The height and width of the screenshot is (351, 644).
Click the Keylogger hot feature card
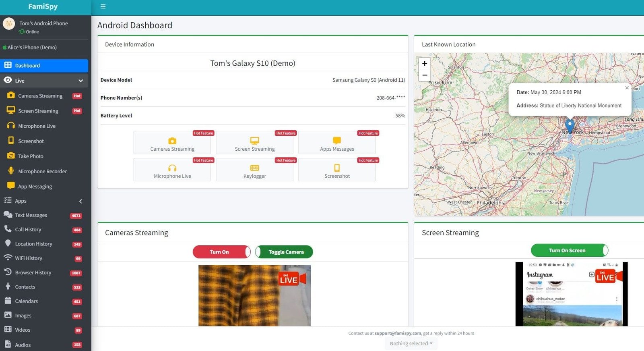[255, 170]
